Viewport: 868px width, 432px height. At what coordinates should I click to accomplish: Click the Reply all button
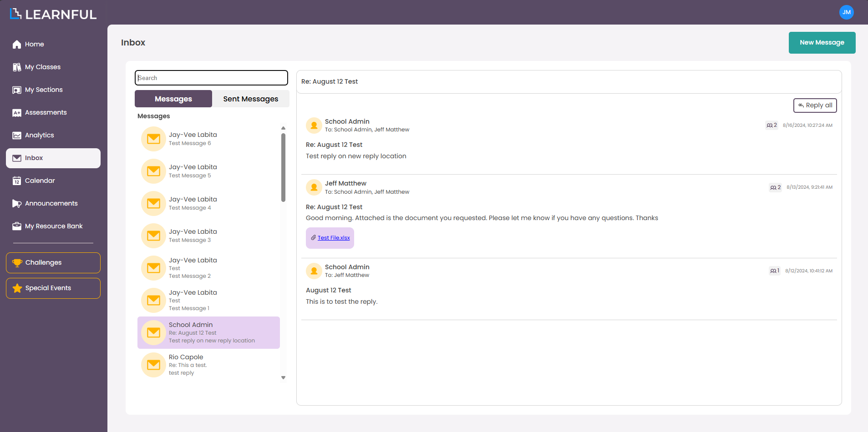pos(815,105)
